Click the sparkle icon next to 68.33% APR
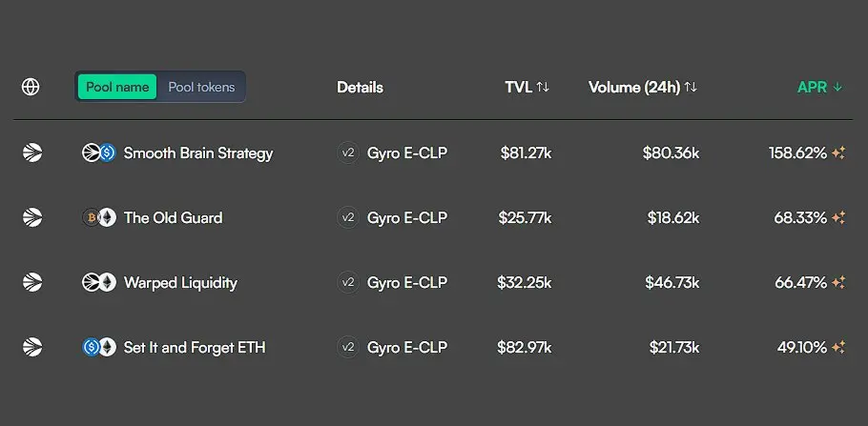The image size is (868, 426). (838, 217)
